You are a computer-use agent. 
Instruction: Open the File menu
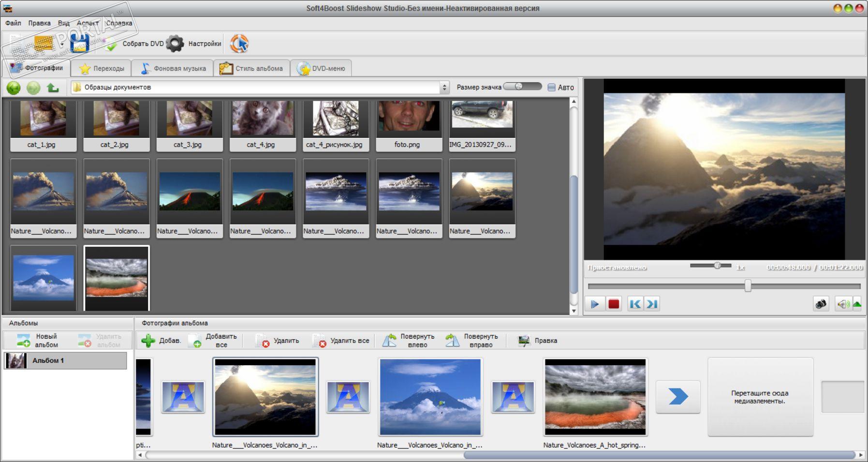[13, 23]
